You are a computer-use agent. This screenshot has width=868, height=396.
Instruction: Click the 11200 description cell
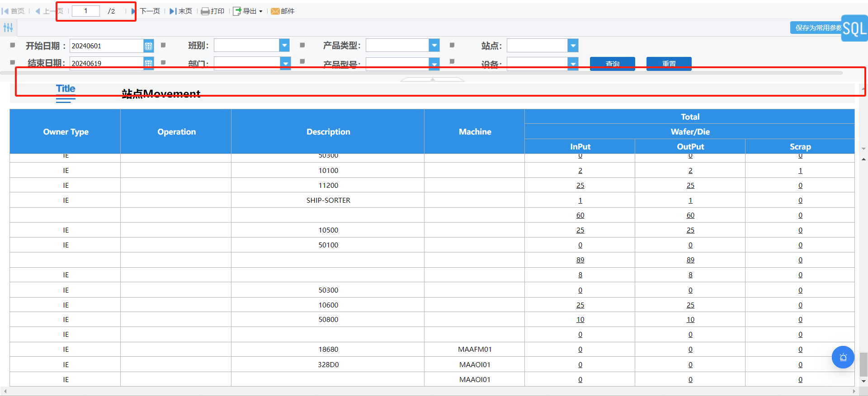coord(328,186)
